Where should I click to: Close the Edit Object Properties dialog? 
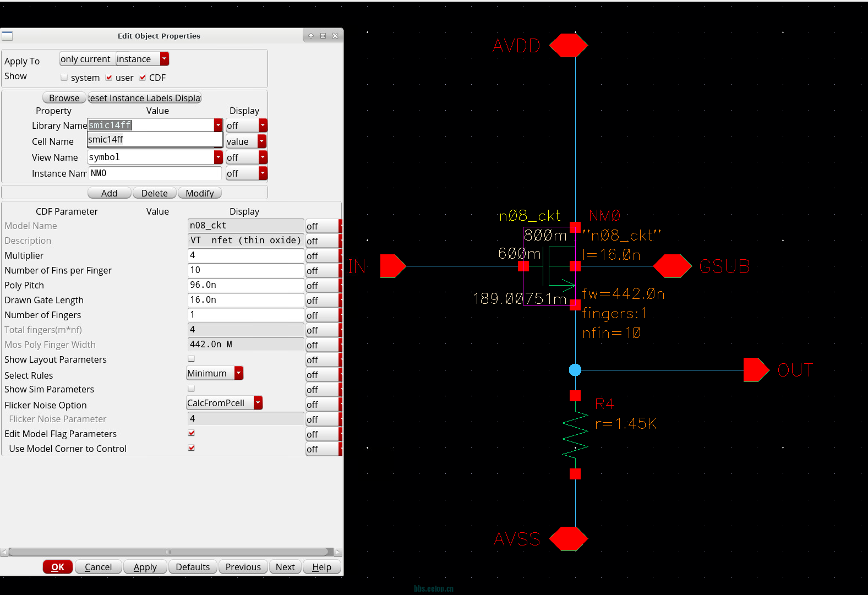pyautogui.click(x=335, y=36)
